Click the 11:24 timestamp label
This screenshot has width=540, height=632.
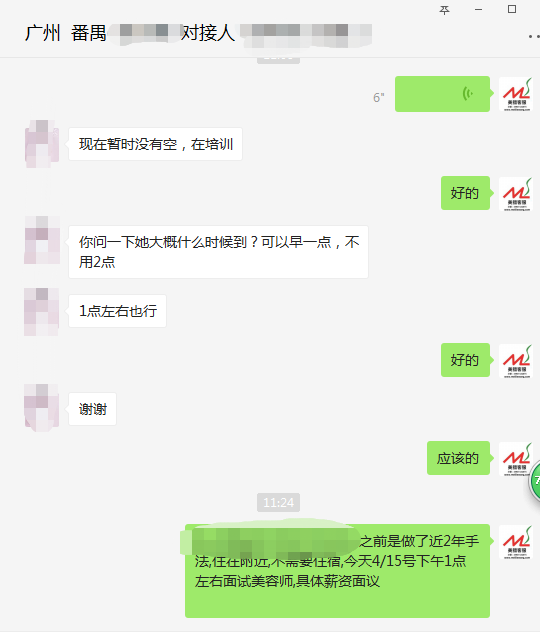[x=278, y=502]
